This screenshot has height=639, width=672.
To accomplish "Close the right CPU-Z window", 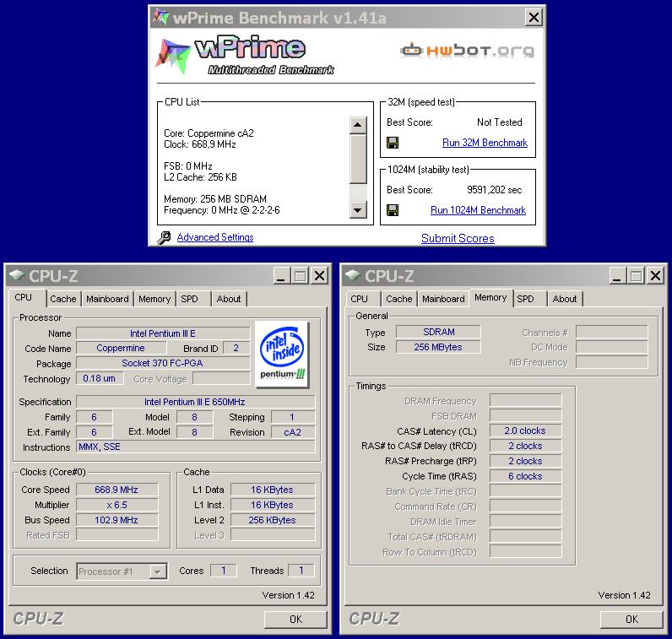I will (655, 275).
